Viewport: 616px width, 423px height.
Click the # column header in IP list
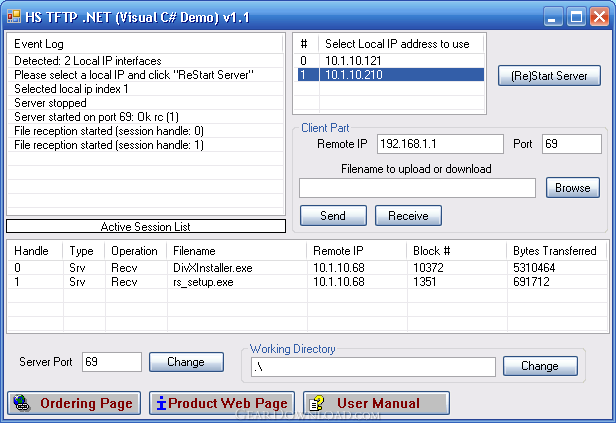[306, 44]
